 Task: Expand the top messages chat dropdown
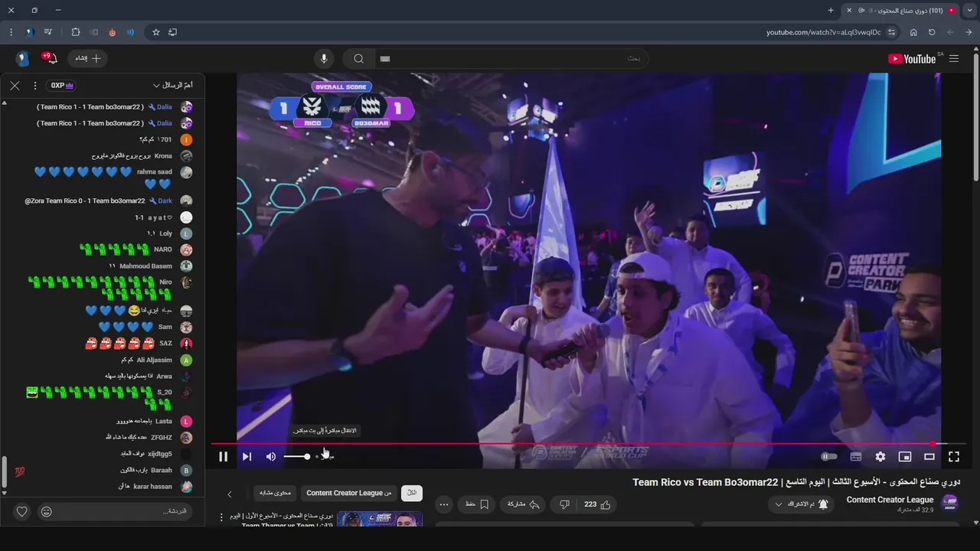pos(172,86)
